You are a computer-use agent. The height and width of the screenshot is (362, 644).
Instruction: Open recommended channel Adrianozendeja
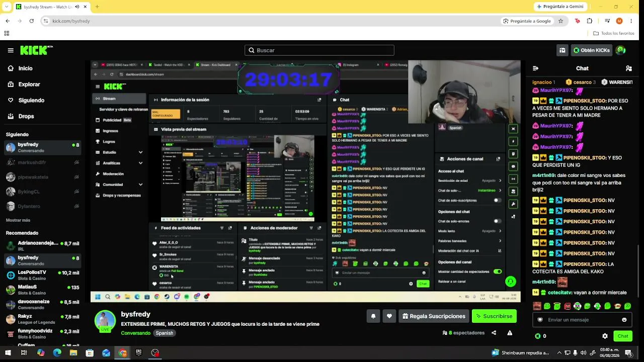click(x=43, y=246)
